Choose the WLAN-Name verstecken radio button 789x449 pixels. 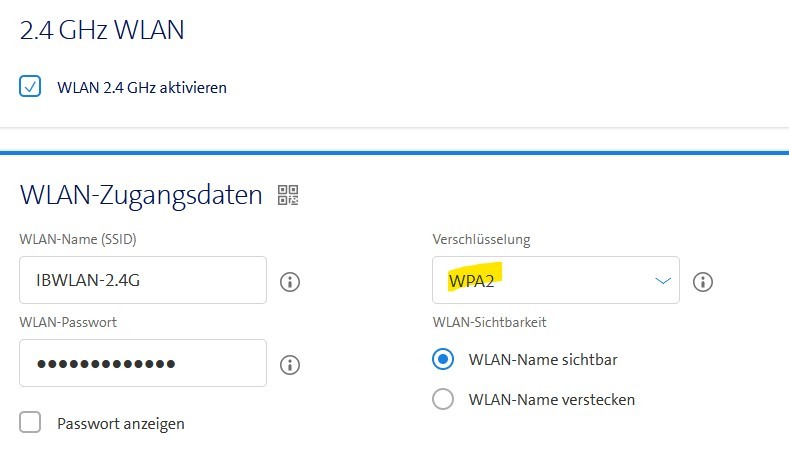coord(443,399)
